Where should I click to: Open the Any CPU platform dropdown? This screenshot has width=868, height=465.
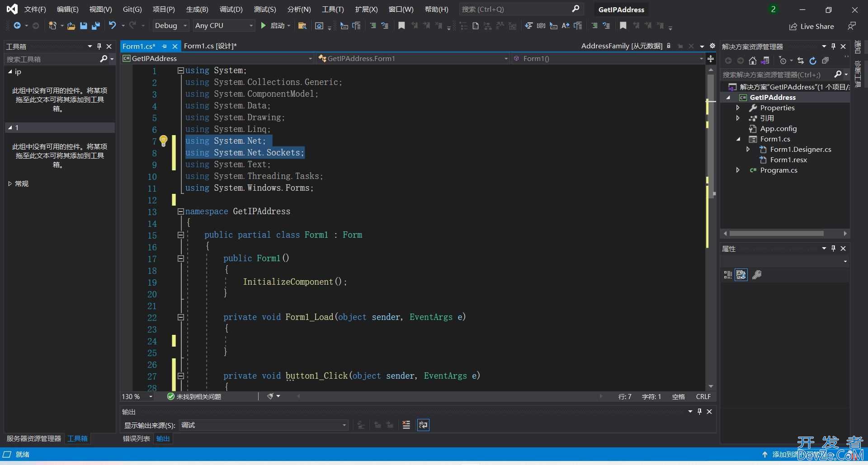coord(224,26)
